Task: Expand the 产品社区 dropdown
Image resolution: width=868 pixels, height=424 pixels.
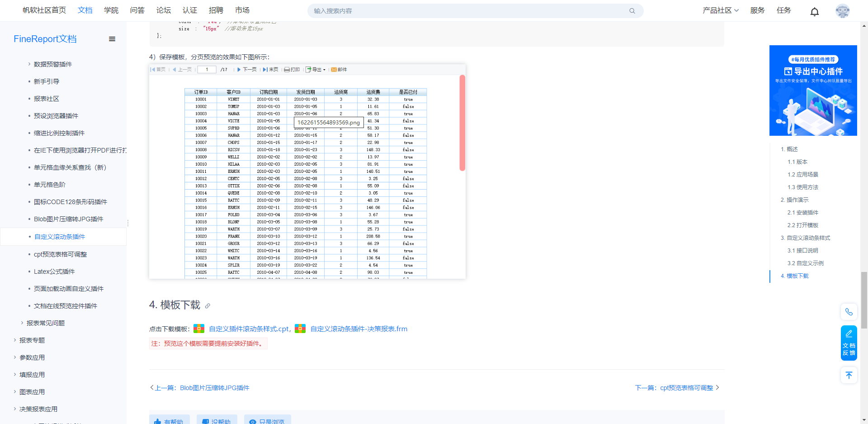Action: (721, 10)
